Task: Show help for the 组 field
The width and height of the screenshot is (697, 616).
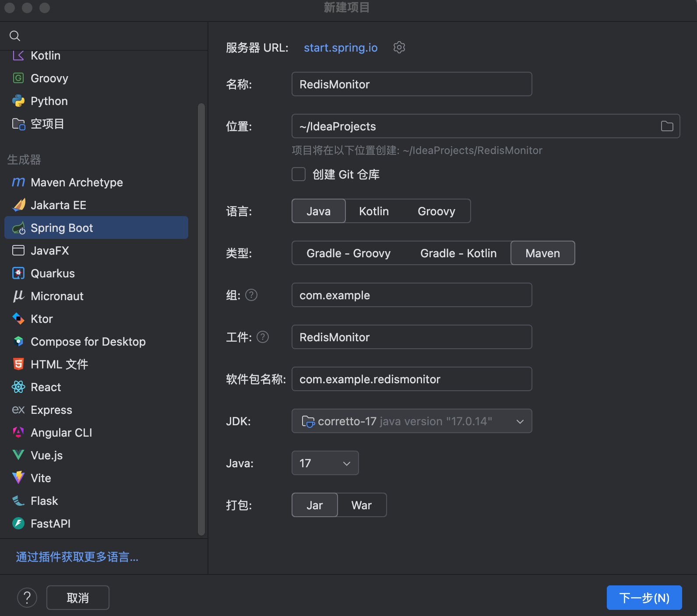Action: click(x=251, y=295)
